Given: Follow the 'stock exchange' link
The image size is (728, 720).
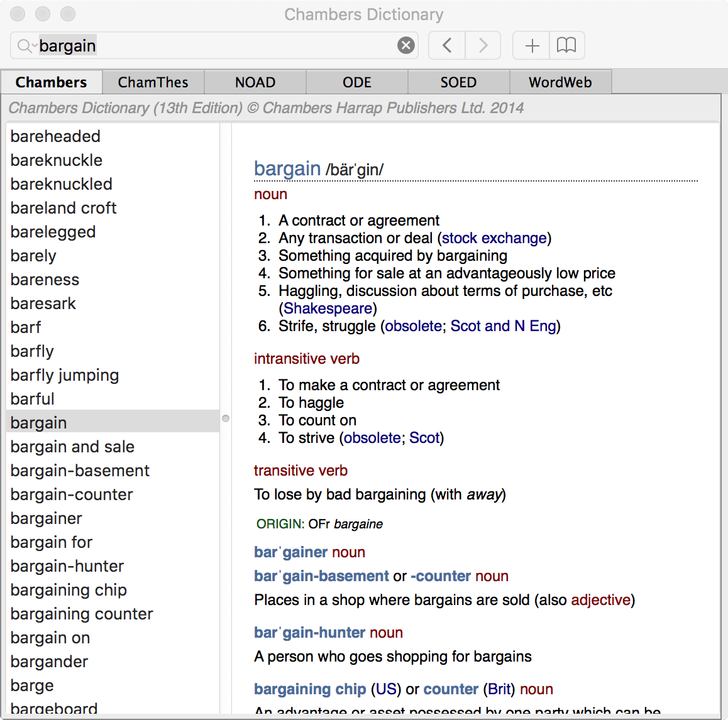Looking at the screenshot, I should (x=494, y=238).
